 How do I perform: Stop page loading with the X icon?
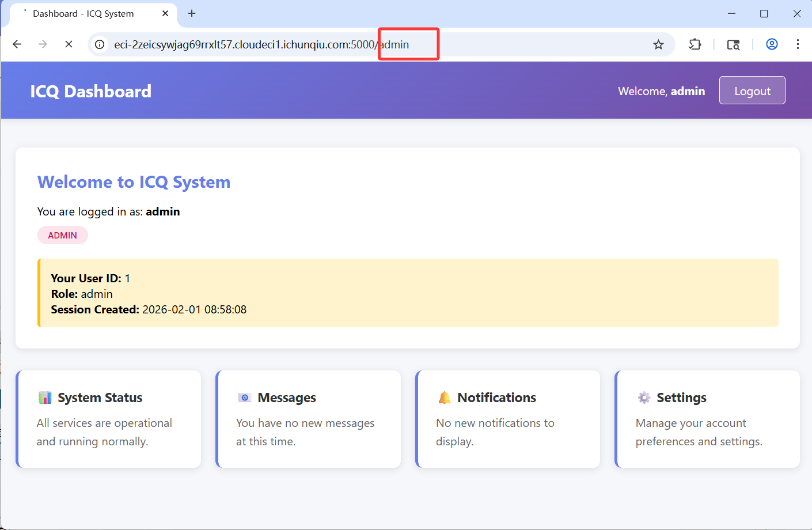click(69, 44)
